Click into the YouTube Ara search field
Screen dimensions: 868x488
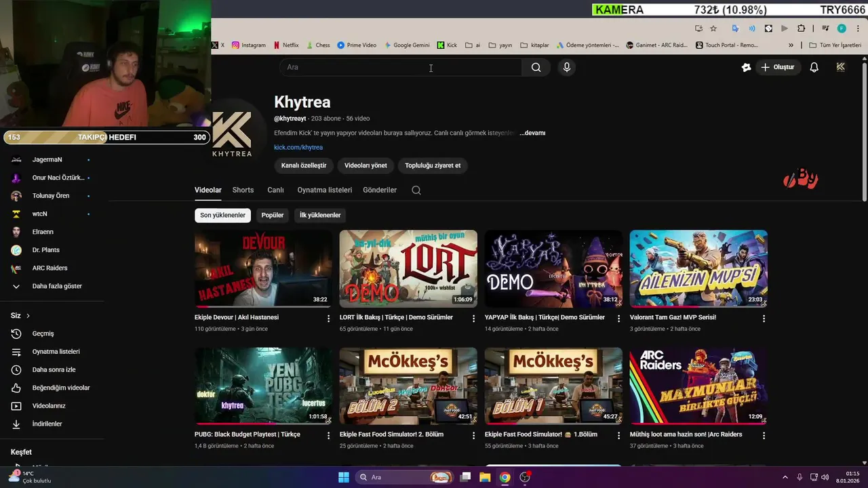point(400,67)
